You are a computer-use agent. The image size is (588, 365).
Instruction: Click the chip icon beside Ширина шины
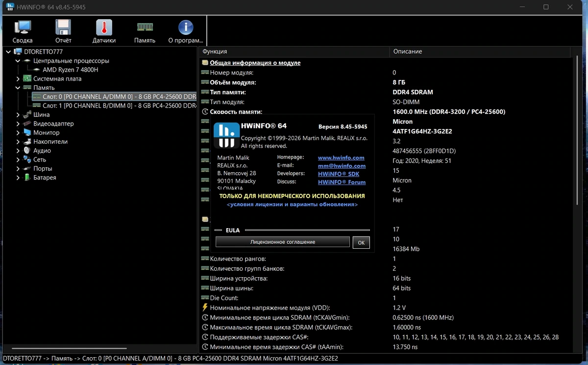tap(205, 288)
